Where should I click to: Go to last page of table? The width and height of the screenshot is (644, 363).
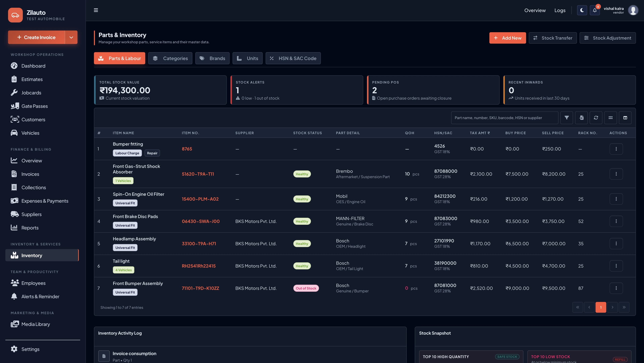point(624,307)
